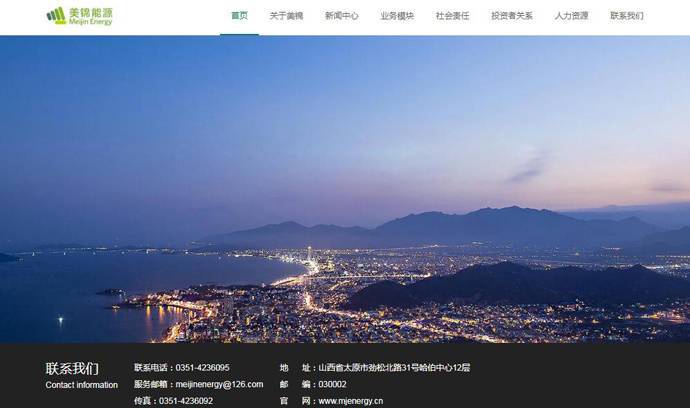
Task: Click 联系我们 in the top navigation
Action: [x=627, y=16]
